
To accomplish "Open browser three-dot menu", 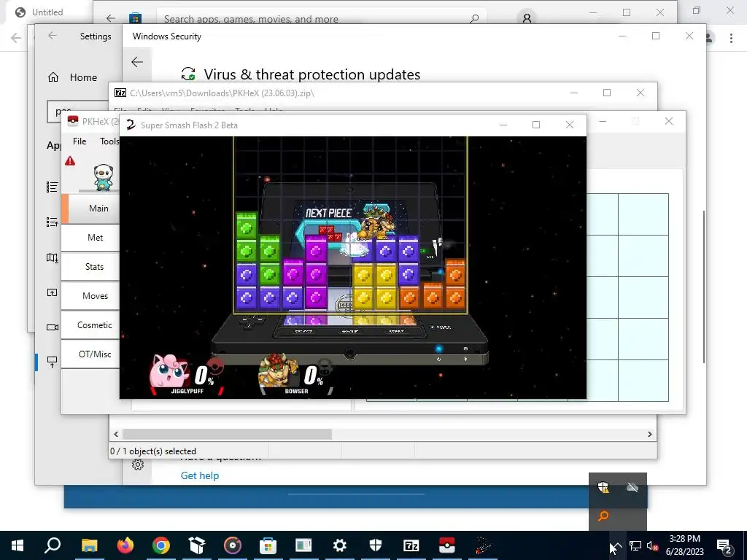I will [x=731, y=38].
